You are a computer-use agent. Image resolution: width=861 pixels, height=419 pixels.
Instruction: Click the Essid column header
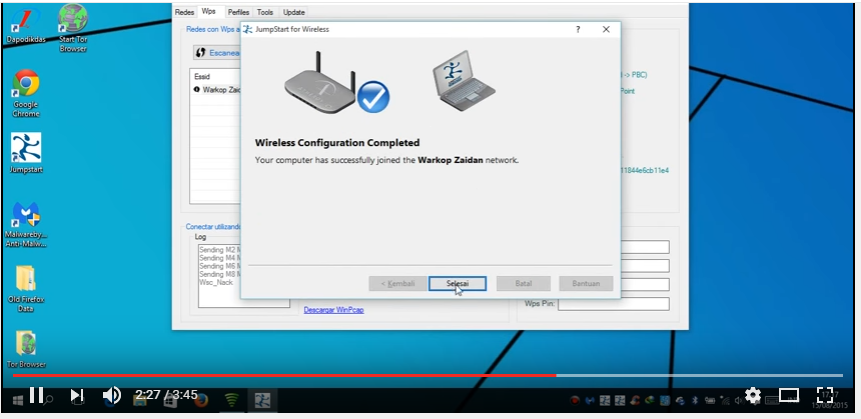(202, 77)
